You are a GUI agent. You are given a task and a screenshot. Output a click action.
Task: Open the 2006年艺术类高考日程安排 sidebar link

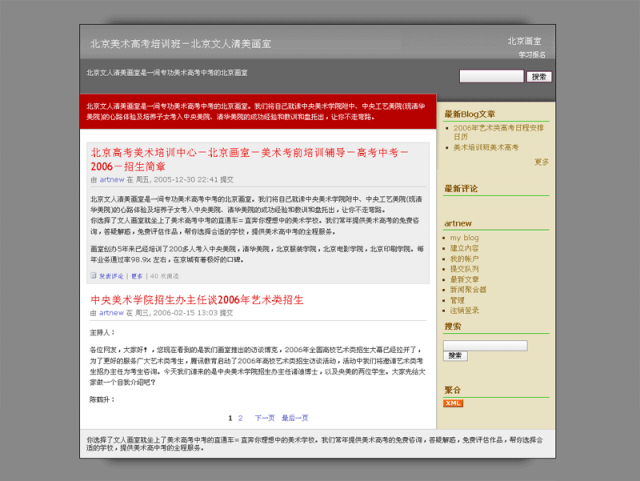tap(498, 128)
